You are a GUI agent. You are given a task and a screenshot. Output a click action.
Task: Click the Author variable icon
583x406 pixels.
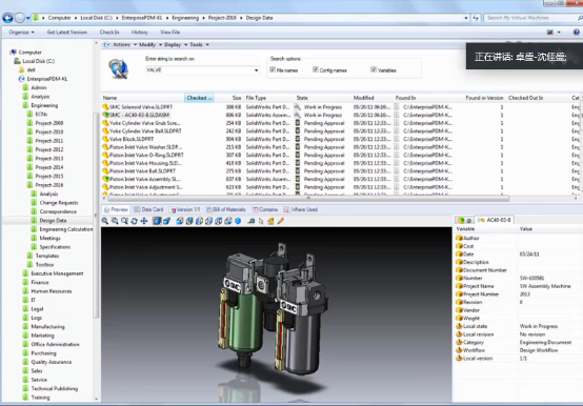(x=459, y=238)
